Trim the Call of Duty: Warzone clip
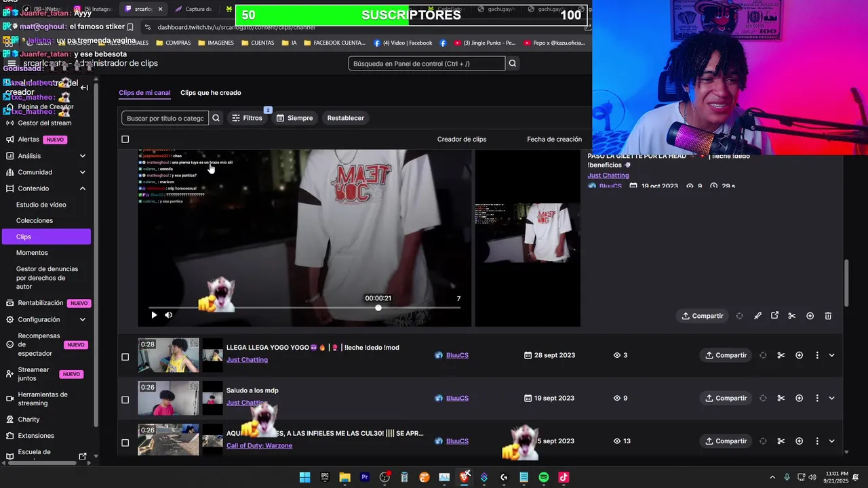Screen dimensions: 868x488 point(781,441)
